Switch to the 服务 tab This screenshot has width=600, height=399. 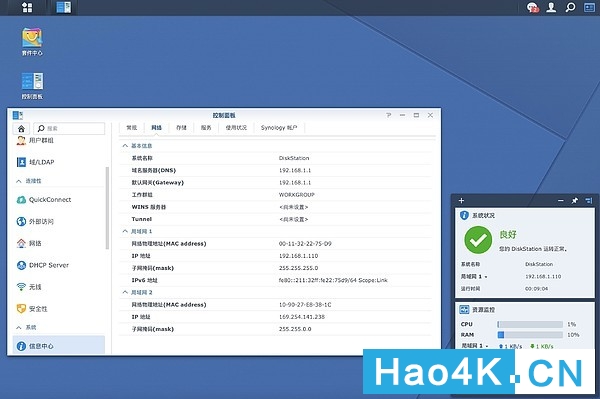(206, 128)
